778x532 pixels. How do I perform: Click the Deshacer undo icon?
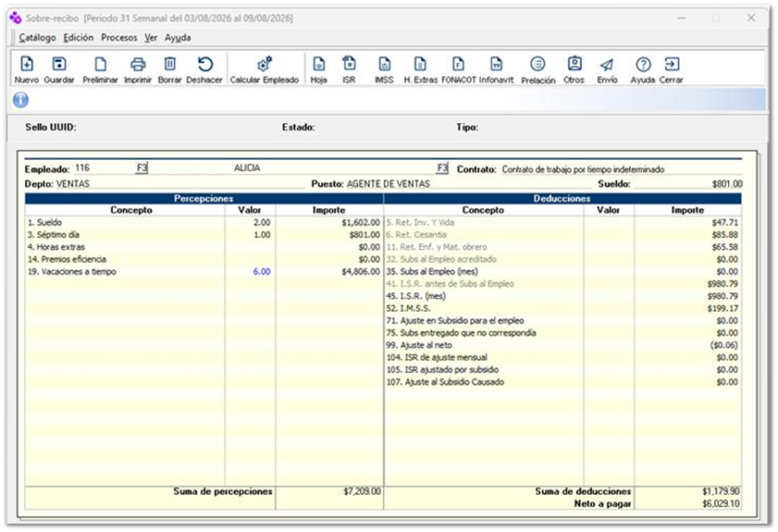click(204, 64)
